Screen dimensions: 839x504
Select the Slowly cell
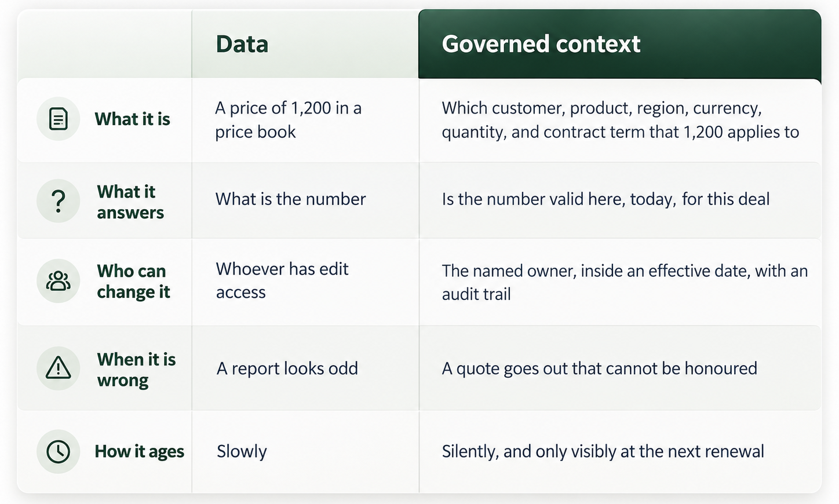pos(242,451)
